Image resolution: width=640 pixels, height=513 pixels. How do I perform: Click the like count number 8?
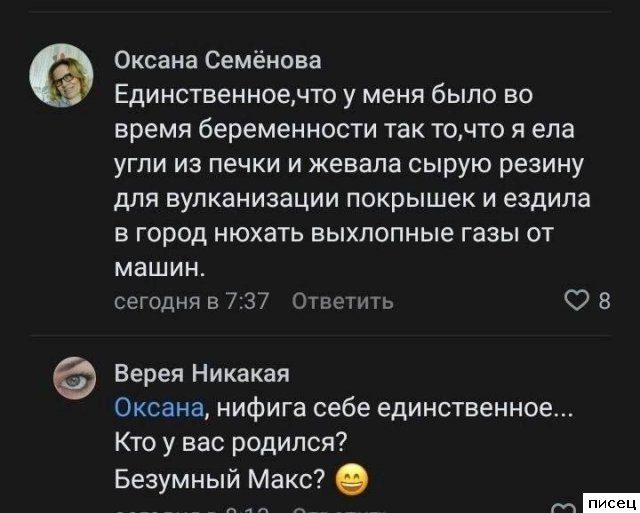(604, 302)
